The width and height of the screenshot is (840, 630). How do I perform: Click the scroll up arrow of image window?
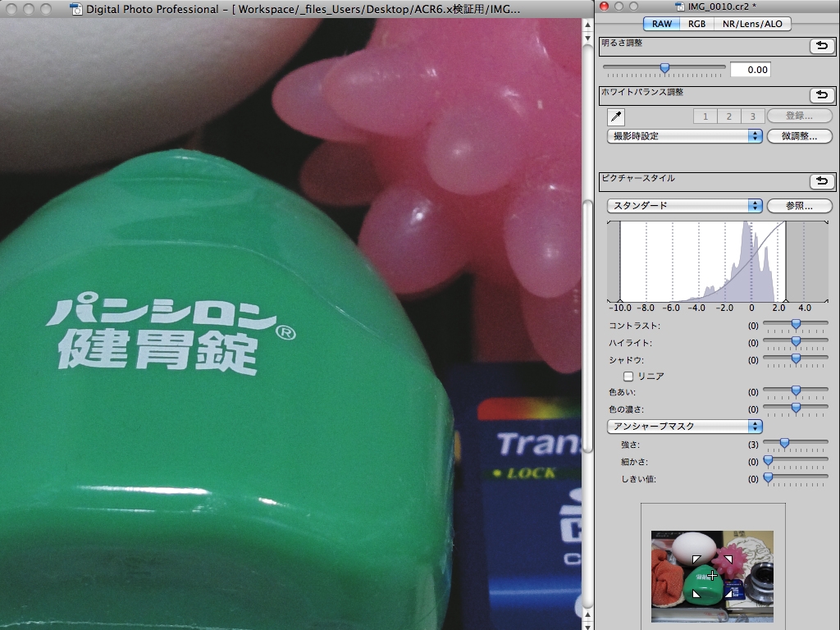(587, 25)
